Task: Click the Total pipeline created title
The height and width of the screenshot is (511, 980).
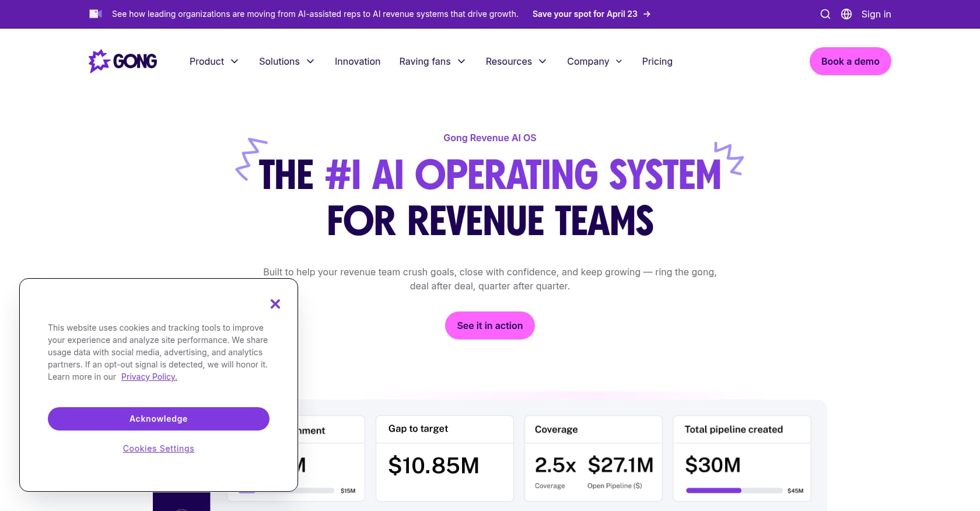Action: (734, 429)
